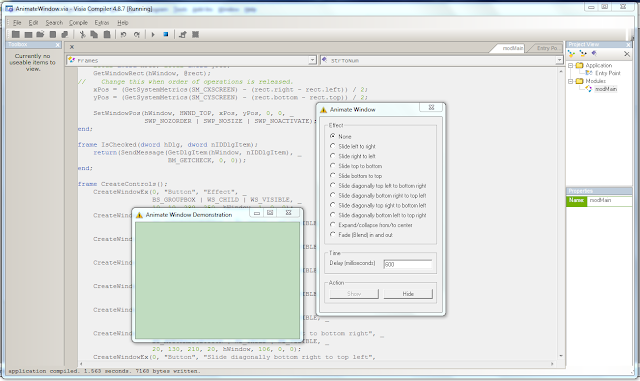This screenshot has width=640, height=381.
Task: Click the Modules folder icon in project tree
Action: tap(579, 81)
